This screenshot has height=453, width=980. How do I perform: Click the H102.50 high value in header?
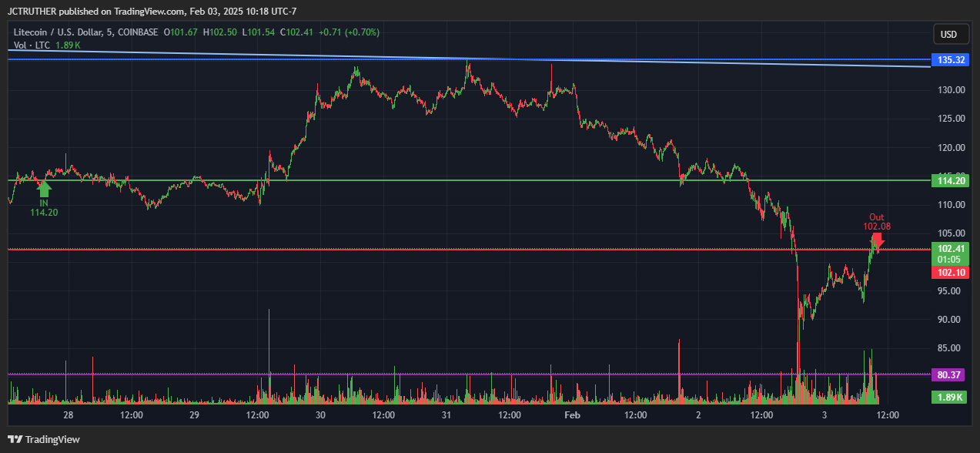click(219, 32)
